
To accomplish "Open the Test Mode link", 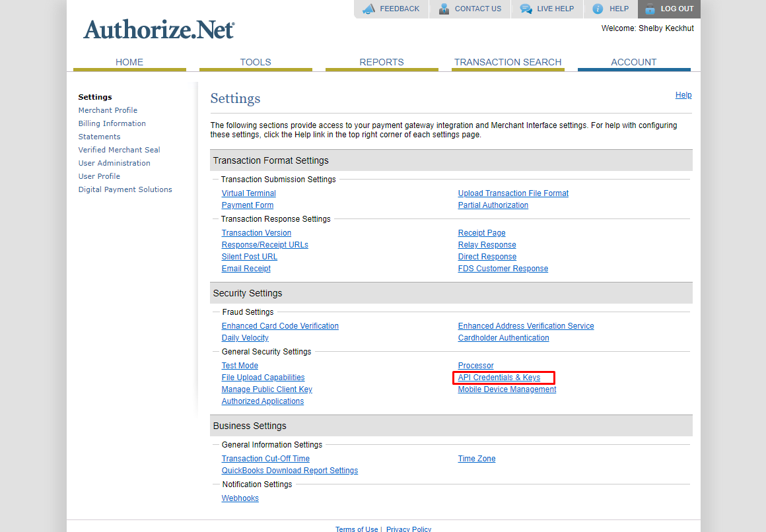I will tap(239, 366).
